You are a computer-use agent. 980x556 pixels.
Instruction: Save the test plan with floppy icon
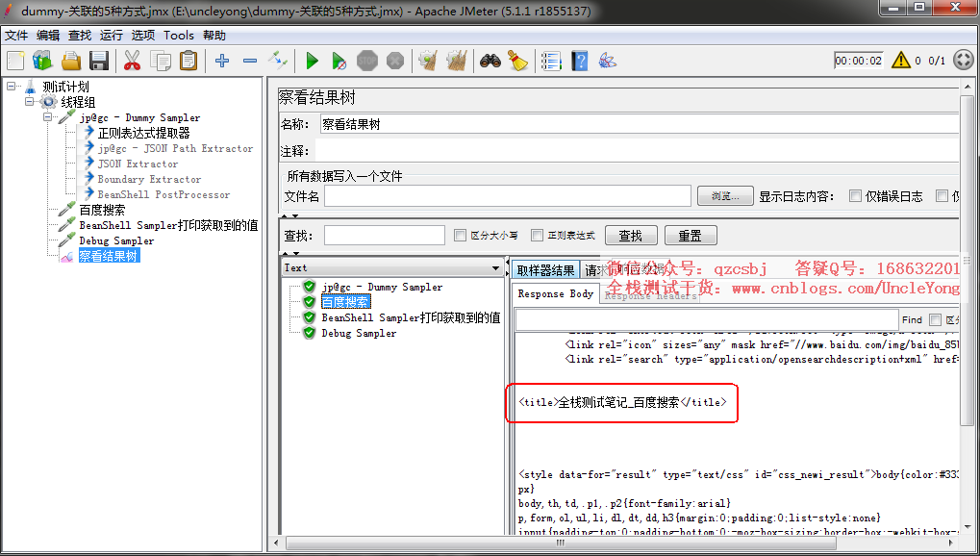click(99, 61)
